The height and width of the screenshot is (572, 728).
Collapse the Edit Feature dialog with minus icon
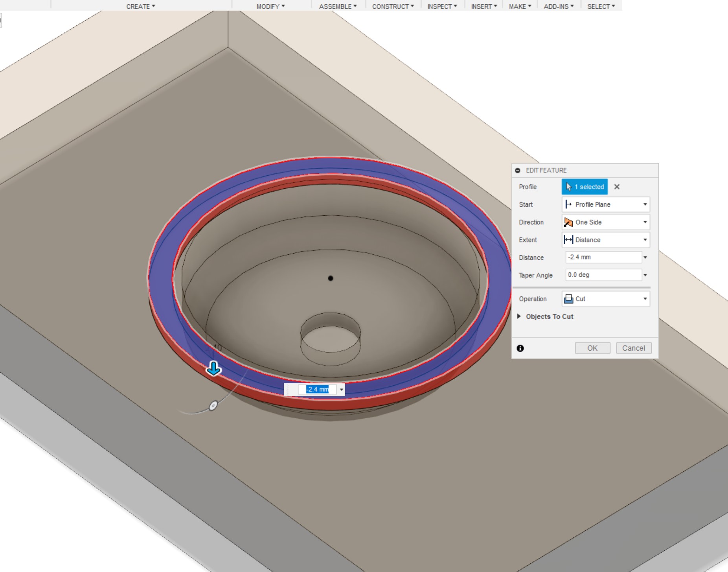pyautogui.click(x=518, y=171)
